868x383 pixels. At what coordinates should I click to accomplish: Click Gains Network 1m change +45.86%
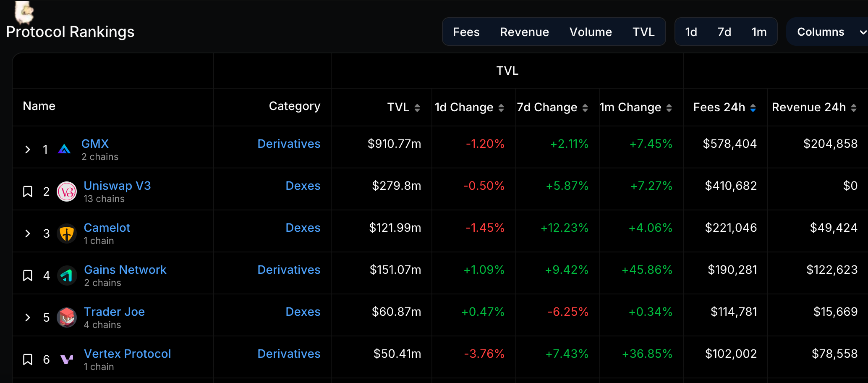(647, 270)
